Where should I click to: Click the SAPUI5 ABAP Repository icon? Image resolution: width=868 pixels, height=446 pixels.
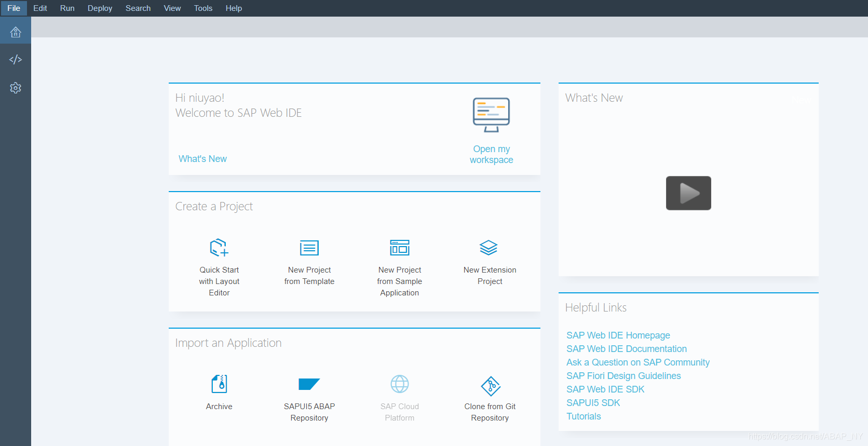coord(309,384)
